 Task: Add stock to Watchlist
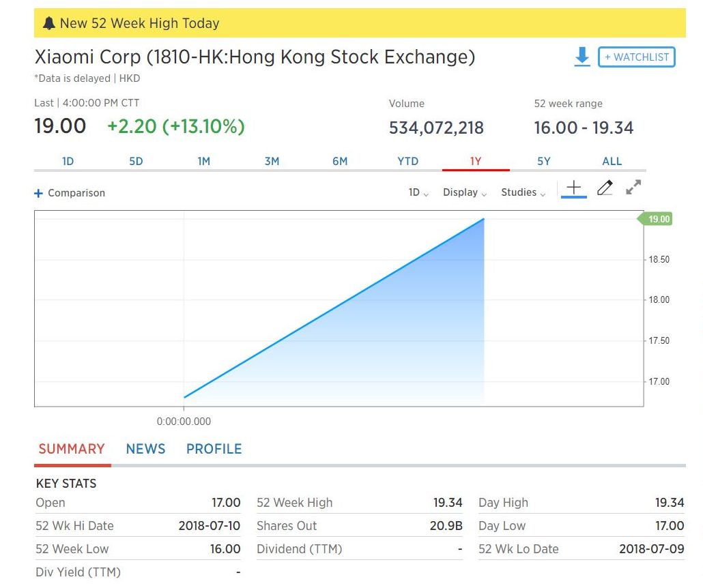636,57
